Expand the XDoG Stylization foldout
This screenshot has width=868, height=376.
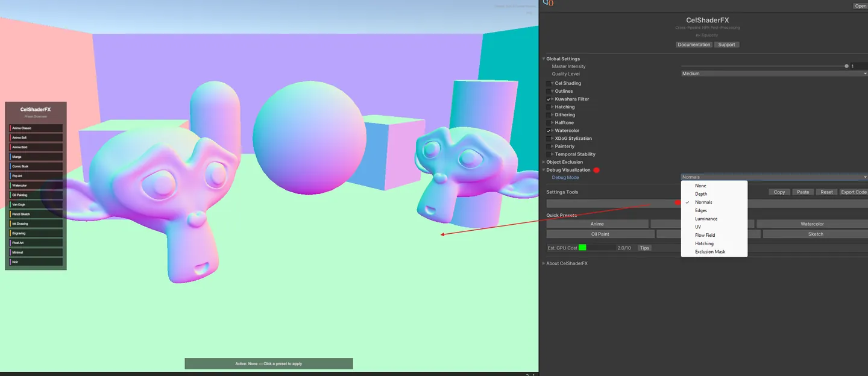pos(553,138)
